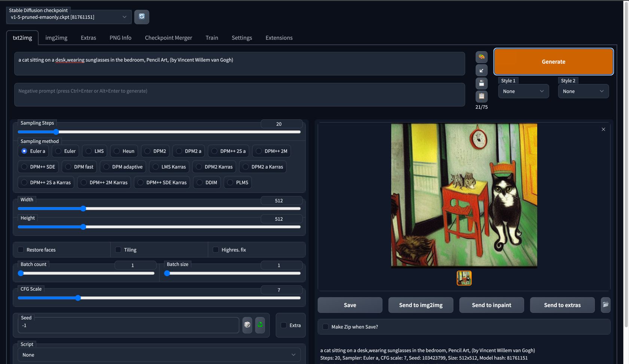This screenshot has height=364, width=629.
Task: Click the Save button
Action: coord(350,305)
